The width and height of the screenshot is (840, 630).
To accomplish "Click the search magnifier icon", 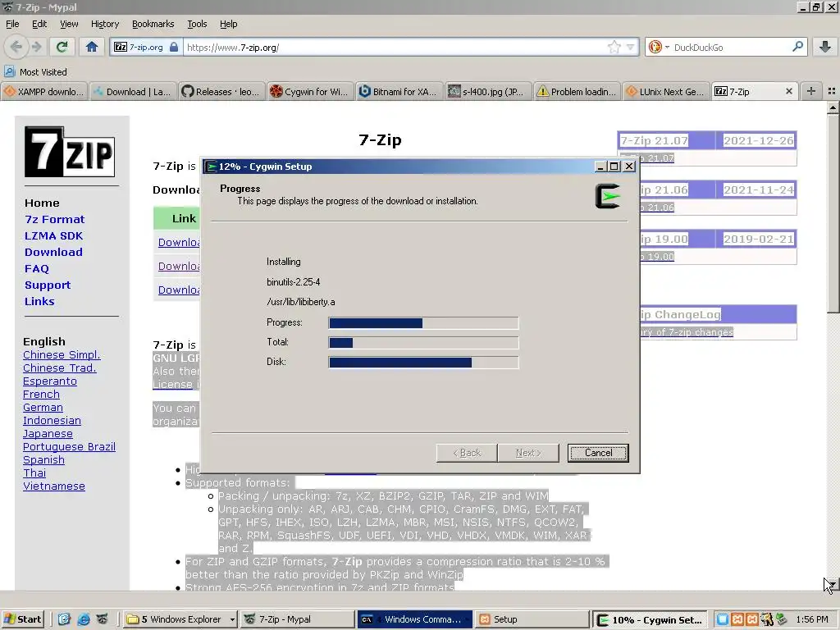I will [x=797, y=47].
